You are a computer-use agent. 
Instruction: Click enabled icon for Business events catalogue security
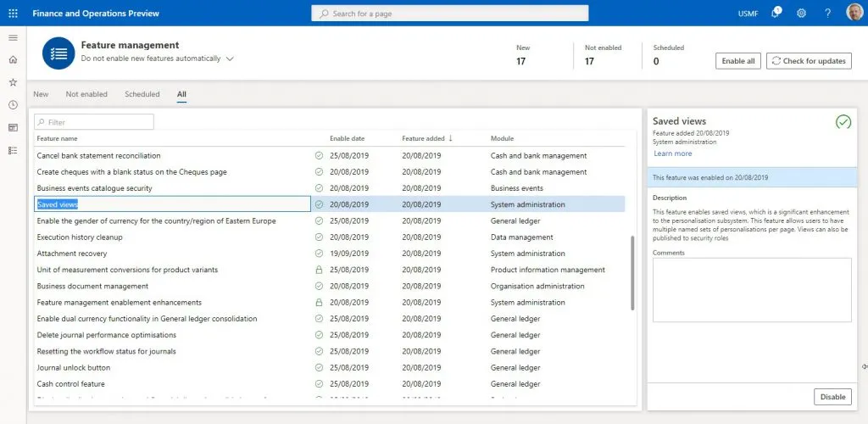319,188
